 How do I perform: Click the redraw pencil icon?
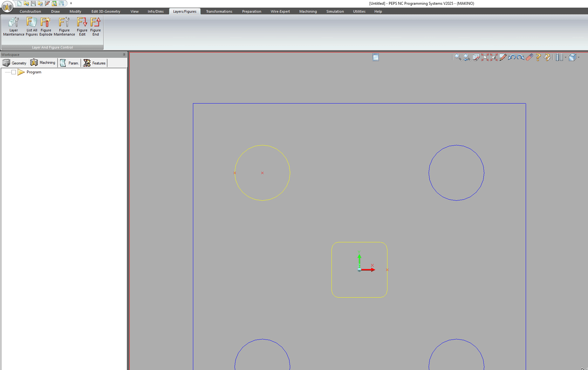pos(503,57)
